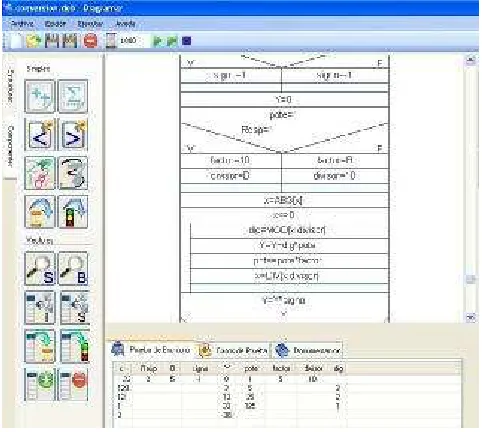Select the pote=pote*factor block

[289, 261]
